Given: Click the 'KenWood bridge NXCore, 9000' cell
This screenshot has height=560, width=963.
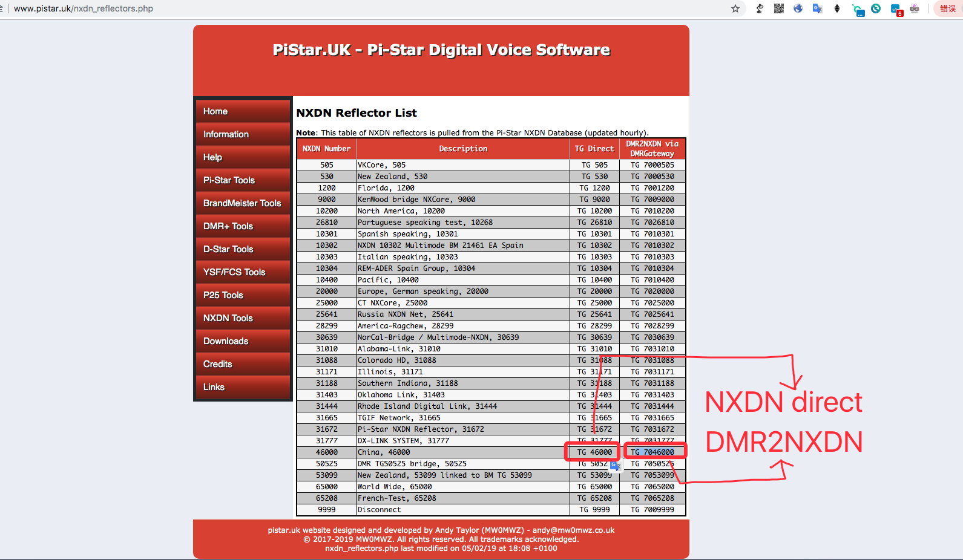Looking at the screenshot, I should pos(463,200).
